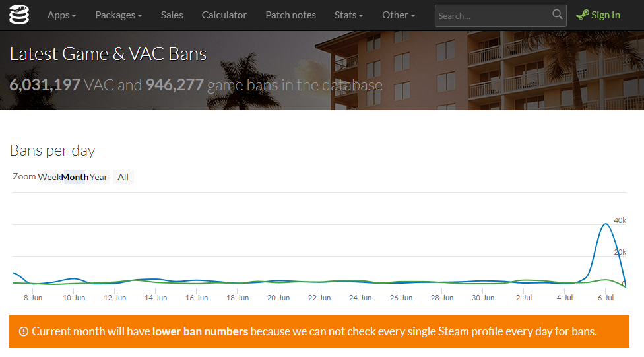The height and width of the screenshot is (357, 644).
Task: Click the 22. Jun axis label
Action: [x=319, y=298]
